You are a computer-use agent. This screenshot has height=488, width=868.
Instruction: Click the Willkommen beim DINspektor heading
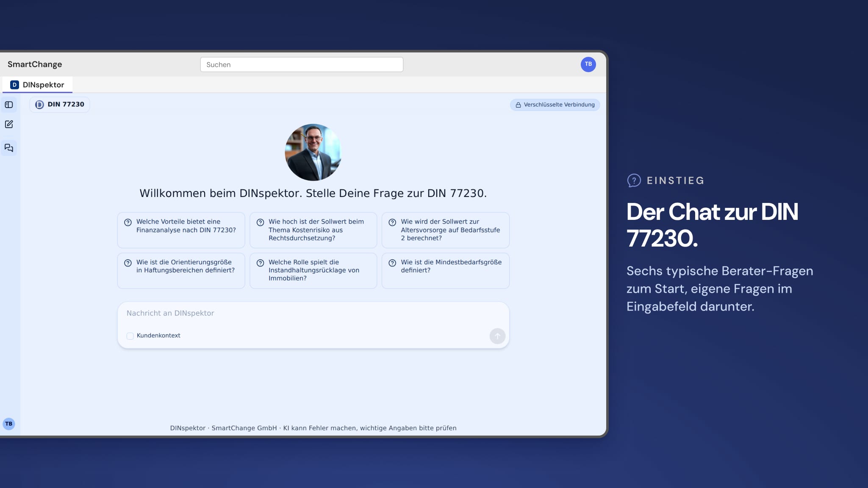pos(313,193)
